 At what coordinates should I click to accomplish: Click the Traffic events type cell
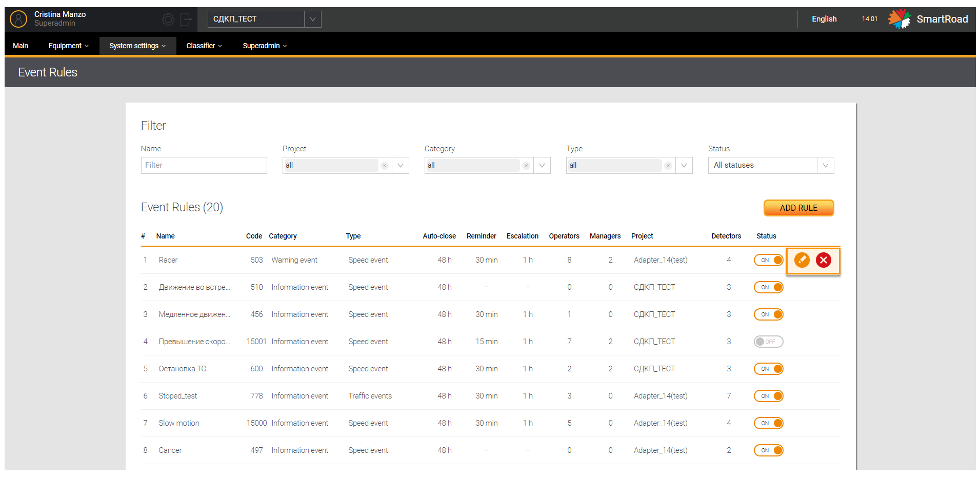coord(370,396)
